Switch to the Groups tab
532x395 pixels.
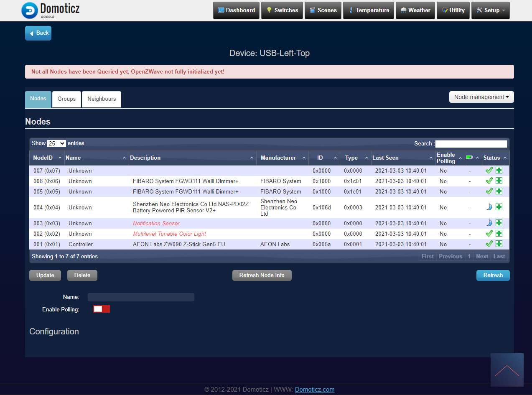tap(66, 99)
